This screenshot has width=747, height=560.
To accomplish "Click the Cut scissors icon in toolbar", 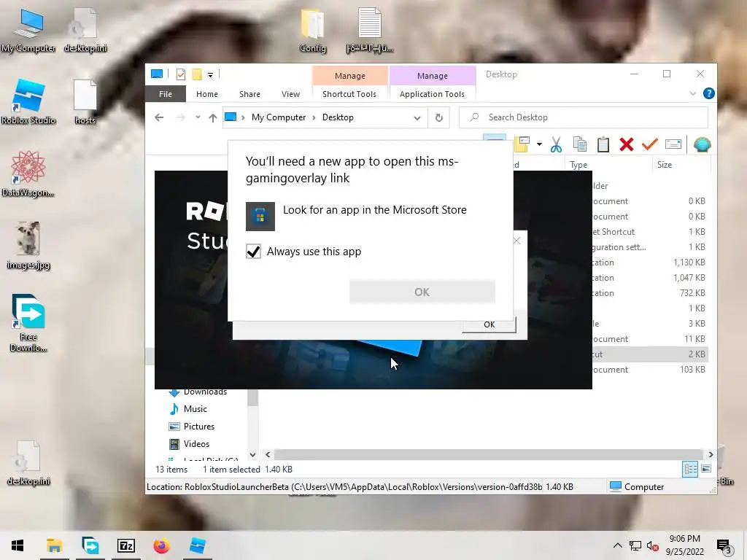I will 556,144.
